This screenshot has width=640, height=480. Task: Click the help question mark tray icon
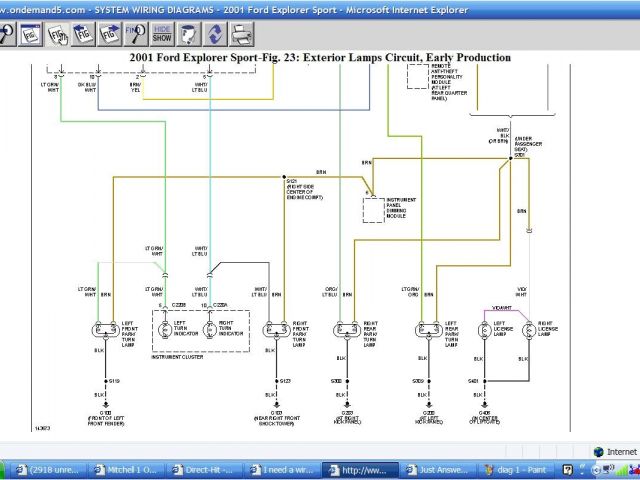pos(567,469)
